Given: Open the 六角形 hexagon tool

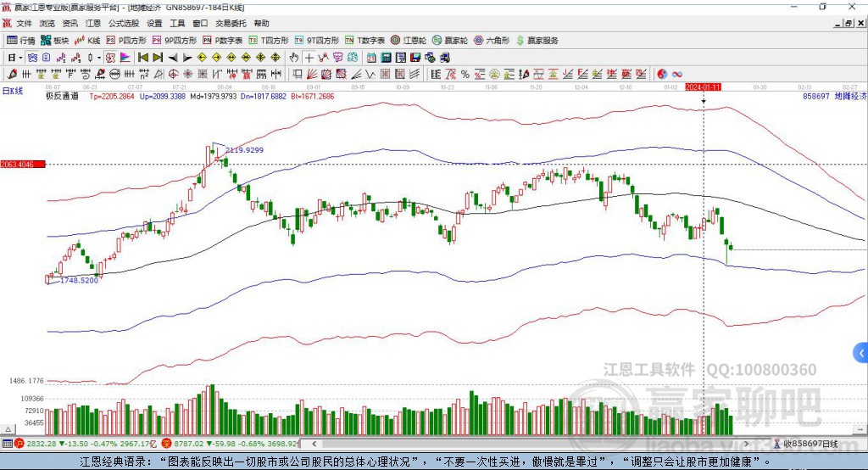Looking at the screenshot, I should pos(492,41).
